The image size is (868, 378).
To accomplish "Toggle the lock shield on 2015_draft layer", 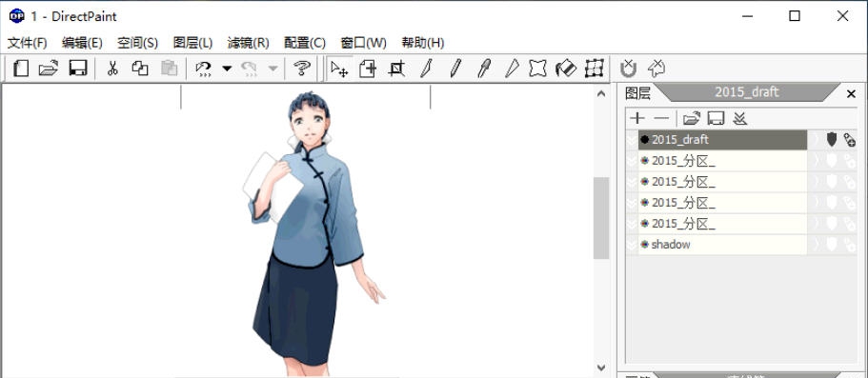I will 832,139.
